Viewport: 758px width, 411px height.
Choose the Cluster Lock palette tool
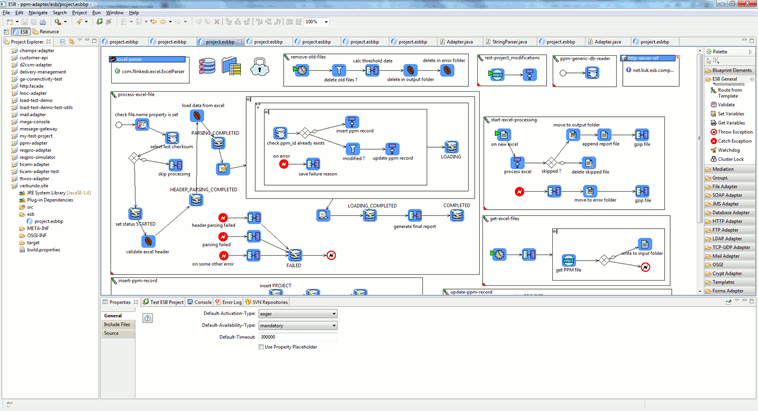coord(729,159)
